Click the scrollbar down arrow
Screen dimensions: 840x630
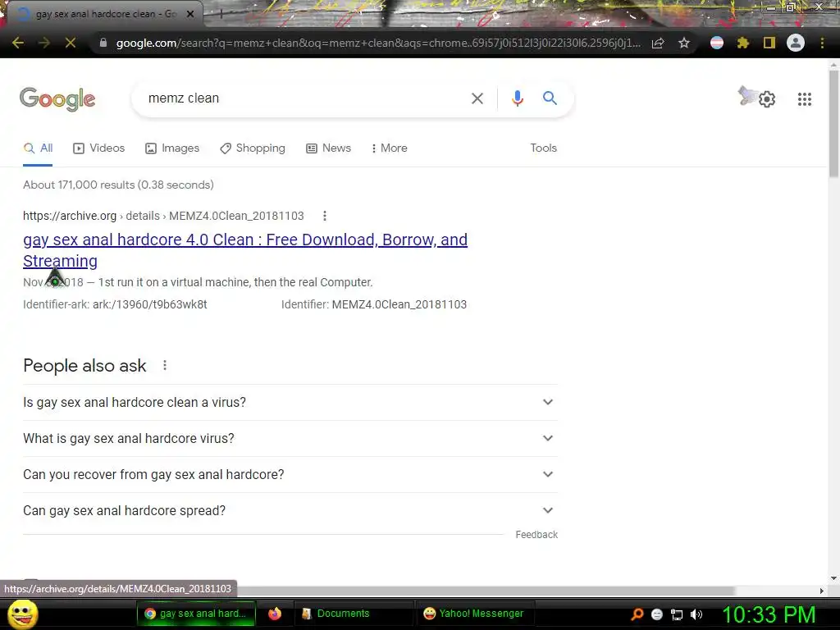point(833,578)
